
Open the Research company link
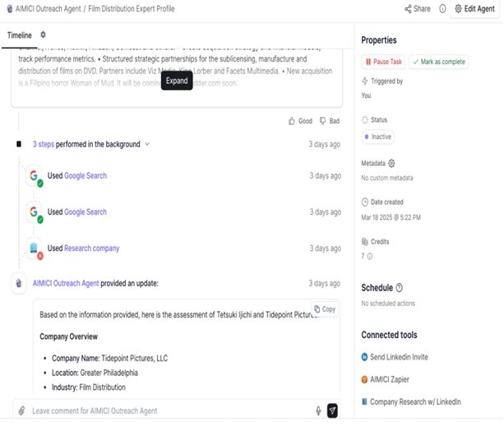click(91, 248)
